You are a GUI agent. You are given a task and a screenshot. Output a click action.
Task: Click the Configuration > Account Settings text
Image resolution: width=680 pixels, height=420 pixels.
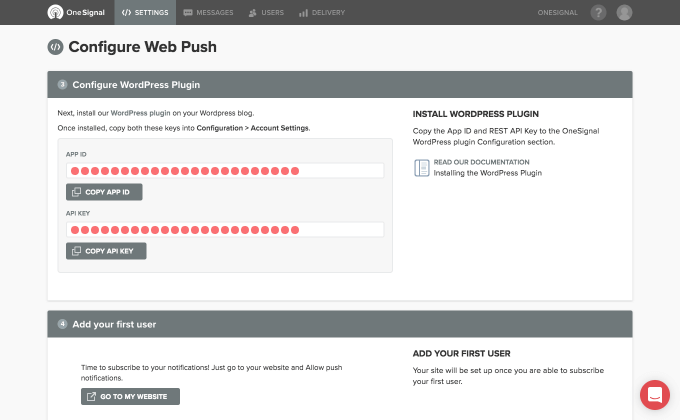[x=253, y=128]
